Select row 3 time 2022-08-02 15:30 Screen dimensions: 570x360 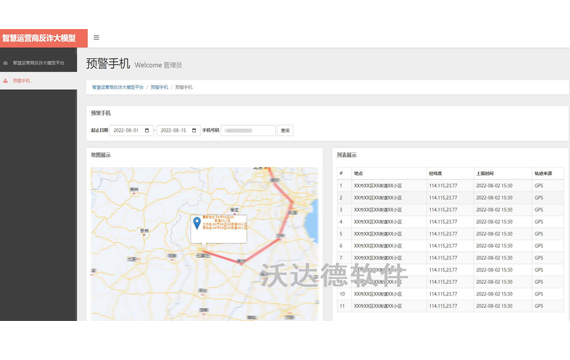[x=503, y=209]
